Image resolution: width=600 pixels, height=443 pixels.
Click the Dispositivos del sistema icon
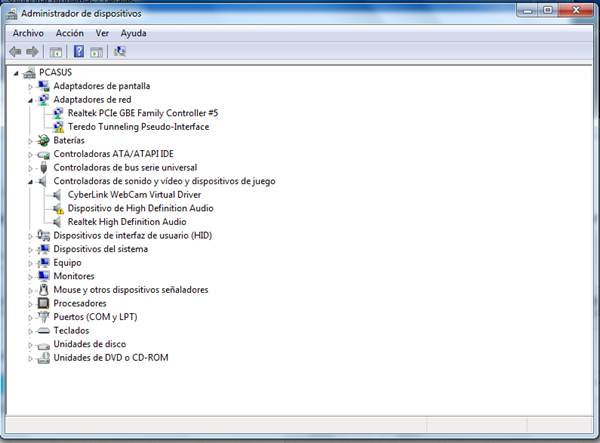coord(44,249)
